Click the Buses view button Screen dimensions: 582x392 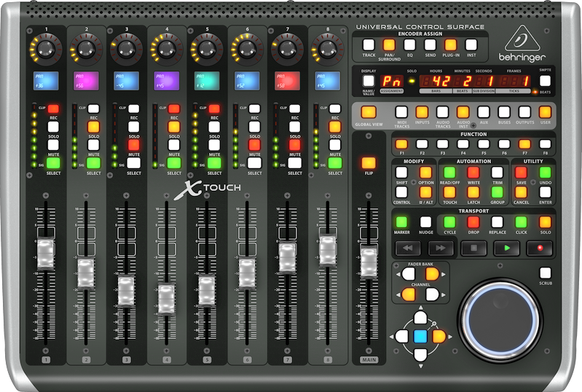click(504, 112)
